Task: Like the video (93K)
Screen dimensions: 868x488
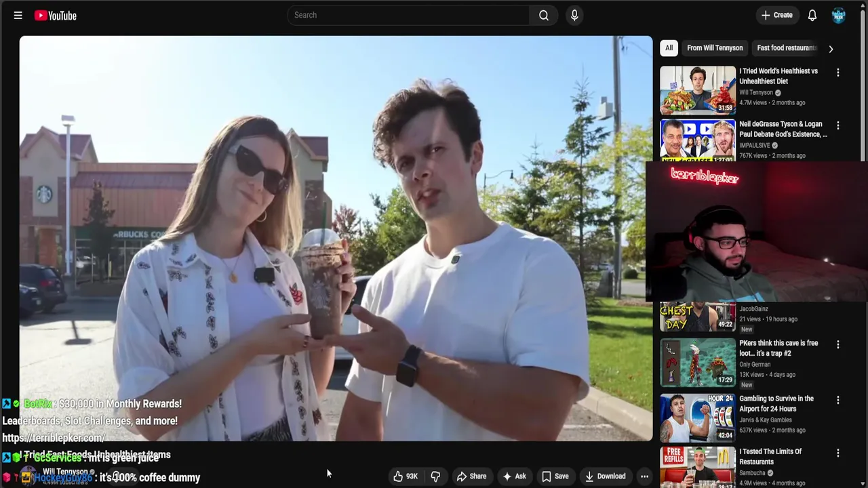Action: tap(406, 476)
